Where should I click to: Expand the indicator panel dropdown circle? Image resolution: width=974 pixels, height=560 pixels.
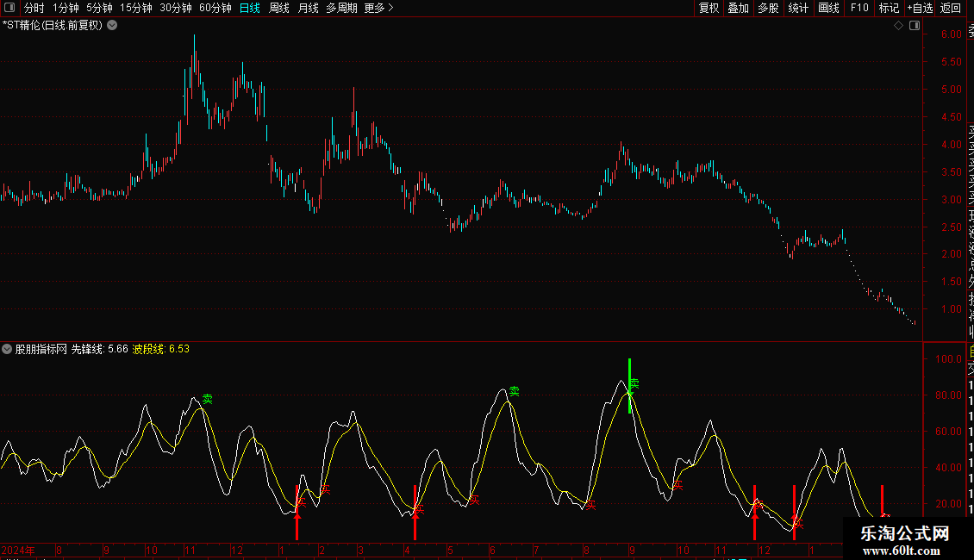pos(7,349)
